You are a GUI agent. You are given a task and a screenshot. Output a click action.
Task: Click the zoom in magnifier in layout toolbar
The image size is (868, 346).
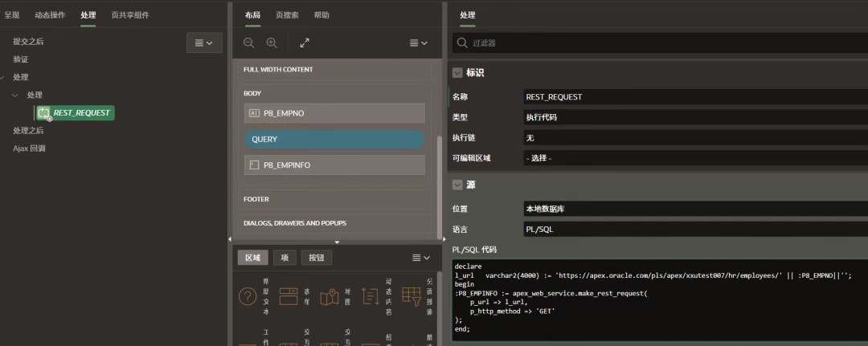[x=272, y=43]
